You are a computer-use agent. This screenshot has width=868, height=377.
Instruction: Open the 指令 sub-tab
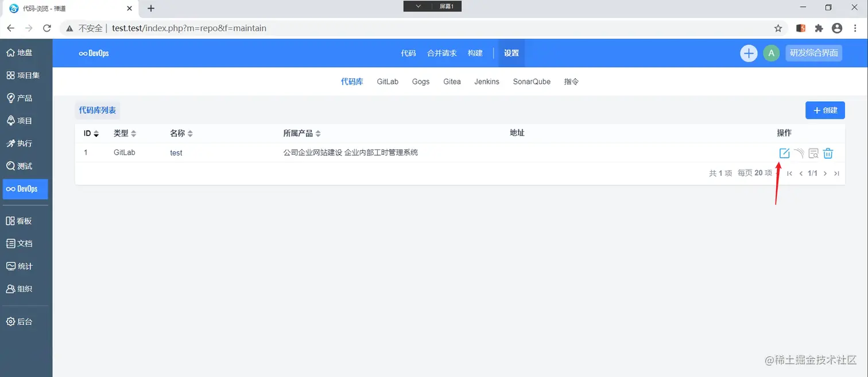571,82
